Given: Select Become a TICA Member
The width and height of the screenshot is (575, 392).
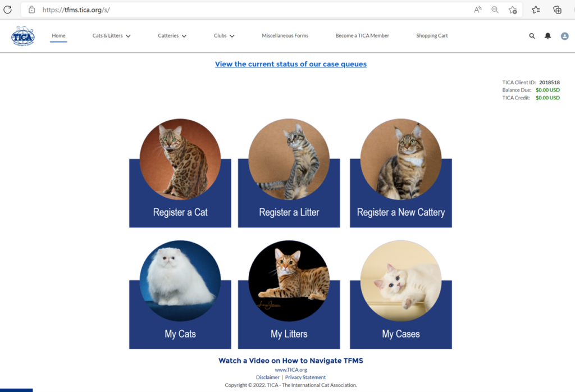Looking at the screenshot, I should click(x=362, y=35).
